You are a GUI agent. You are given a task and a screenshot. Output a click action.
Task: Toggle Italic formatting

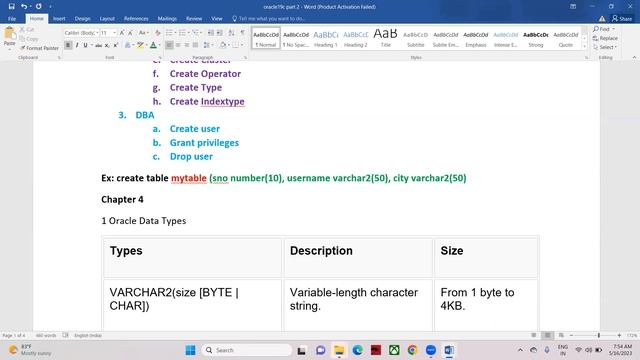pos(77,45)
